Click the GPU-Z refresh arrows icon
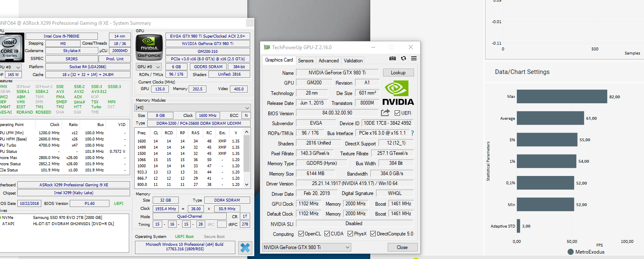This screenshot has width=644, height=259. click(403, 59)
